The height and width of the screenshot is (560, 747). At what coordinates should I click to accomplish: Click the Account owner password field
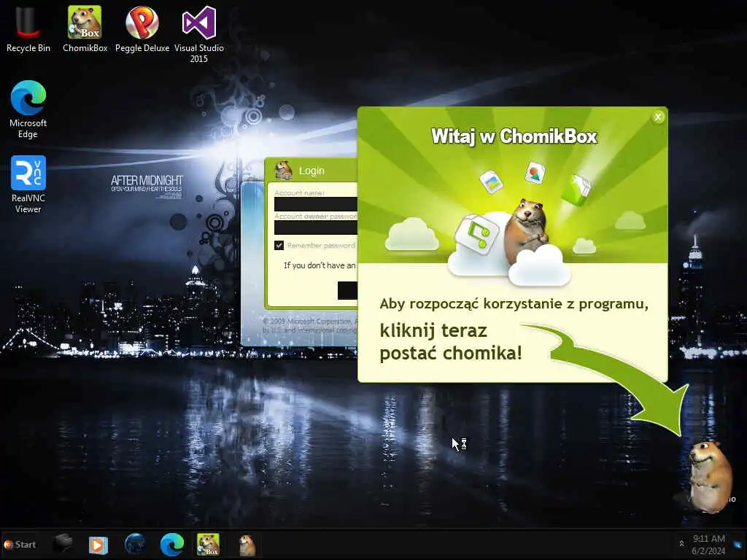pyautogui.click(x=316, y=227)
